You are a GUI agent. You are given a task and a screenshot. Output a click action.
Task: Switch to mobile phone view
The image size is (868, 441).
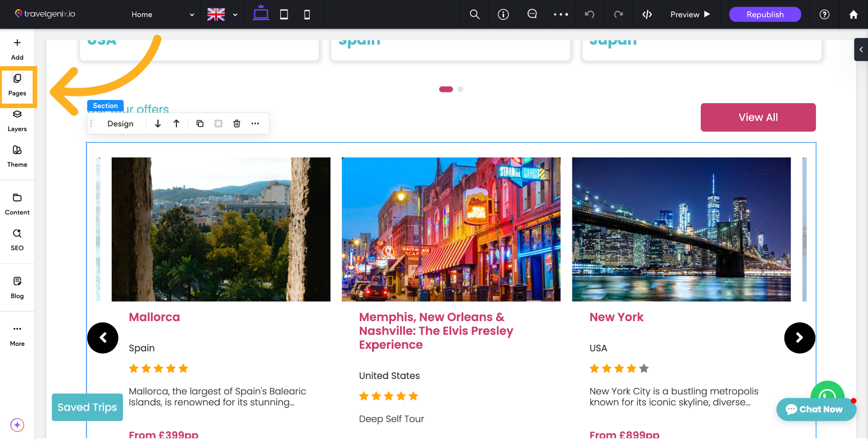pos(307,14)
